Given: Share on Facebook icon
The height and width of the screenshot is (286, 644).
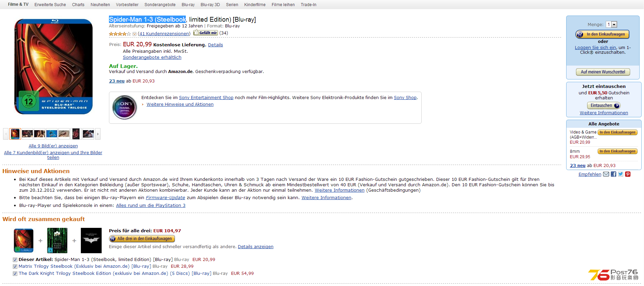Looking at the screenshot, I should coord(613,174).
